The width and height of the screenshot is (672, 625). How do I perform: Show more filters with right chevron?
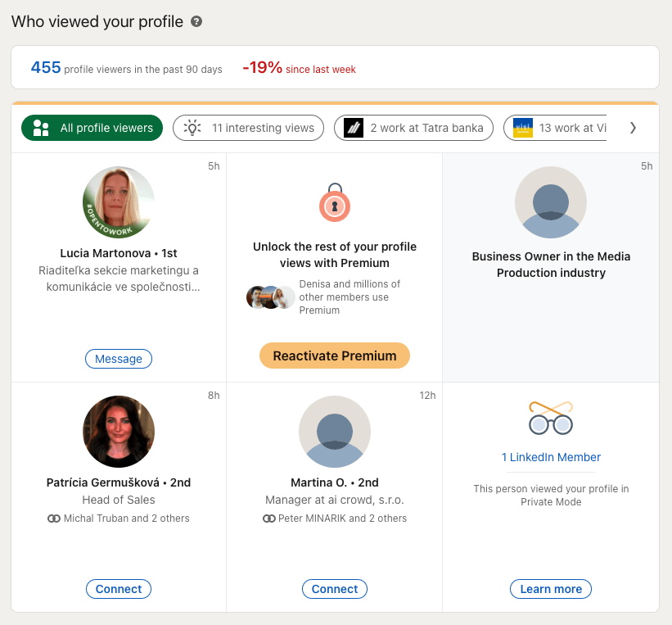(633, 128)
